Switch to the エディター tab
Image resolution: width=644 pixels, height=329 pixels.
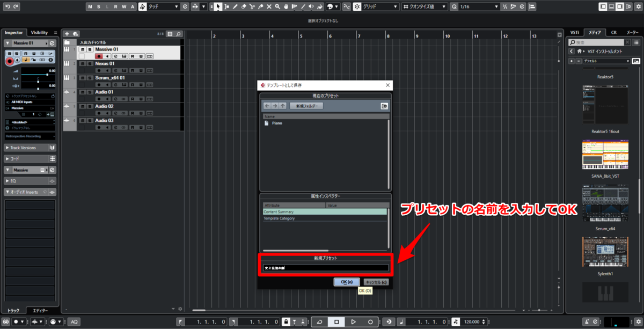pyautogui.click(x=41, y=311)
